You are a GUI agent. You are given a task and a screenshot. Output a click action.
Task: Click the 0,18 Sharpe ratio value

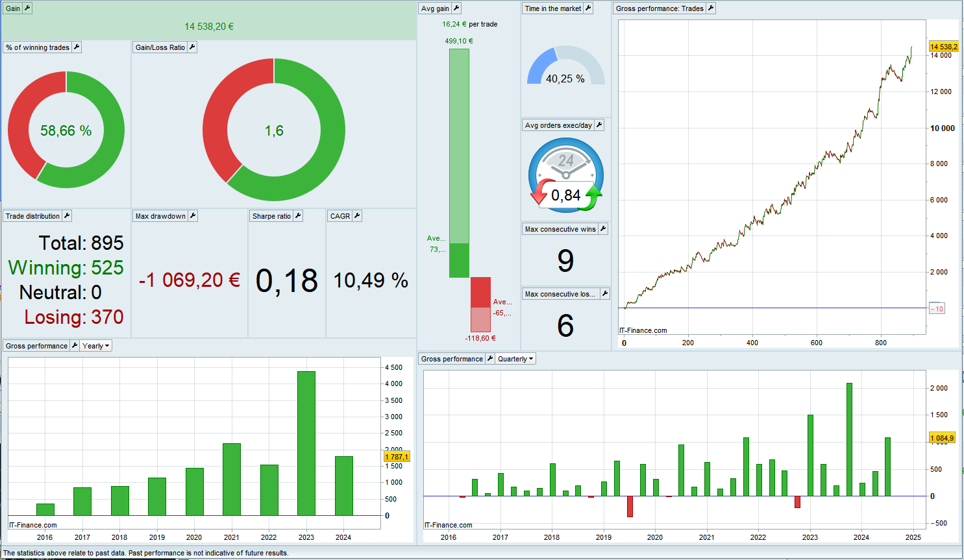pos(287,281)
